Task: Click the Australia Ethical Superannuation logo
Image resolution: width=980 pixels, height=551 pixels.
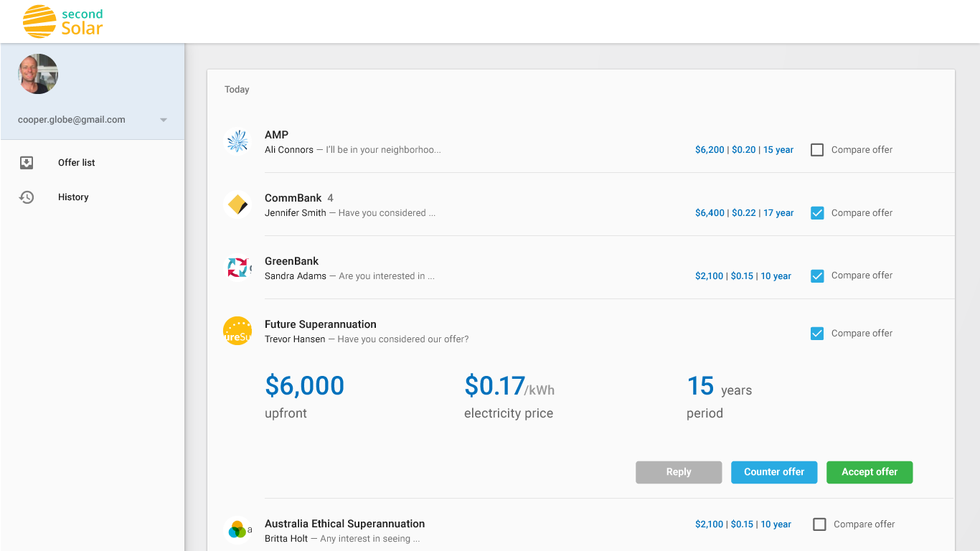Action: (237, 531)
